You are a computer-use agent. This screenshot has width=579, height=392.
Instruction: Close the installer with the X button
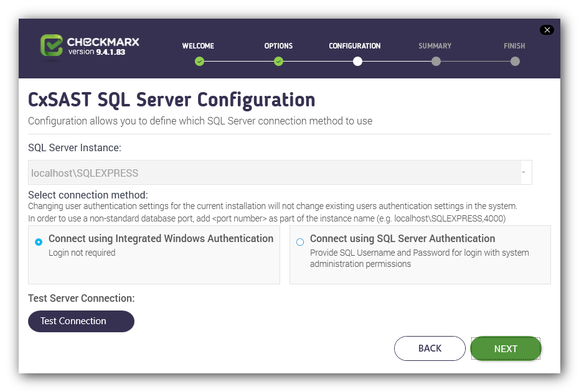tap(547, 30)
